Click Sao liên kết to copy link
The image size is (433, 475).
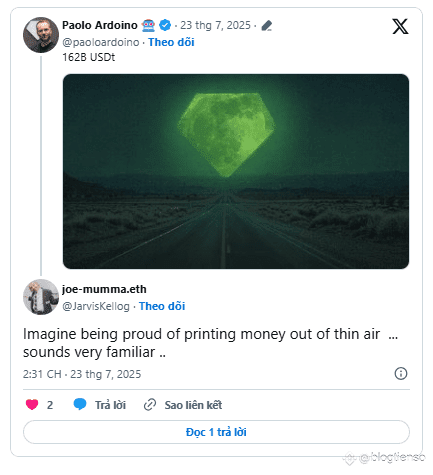pos(193,405)
